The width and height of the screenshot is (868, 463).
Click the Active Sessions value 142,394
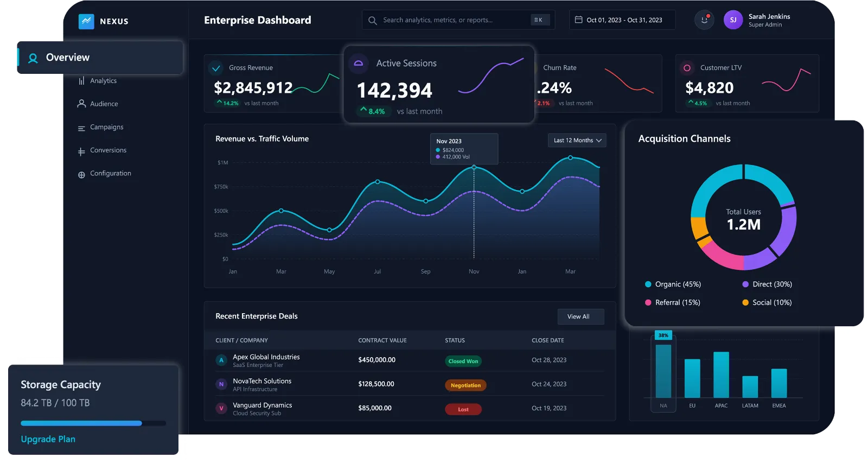tap(394, 90)
